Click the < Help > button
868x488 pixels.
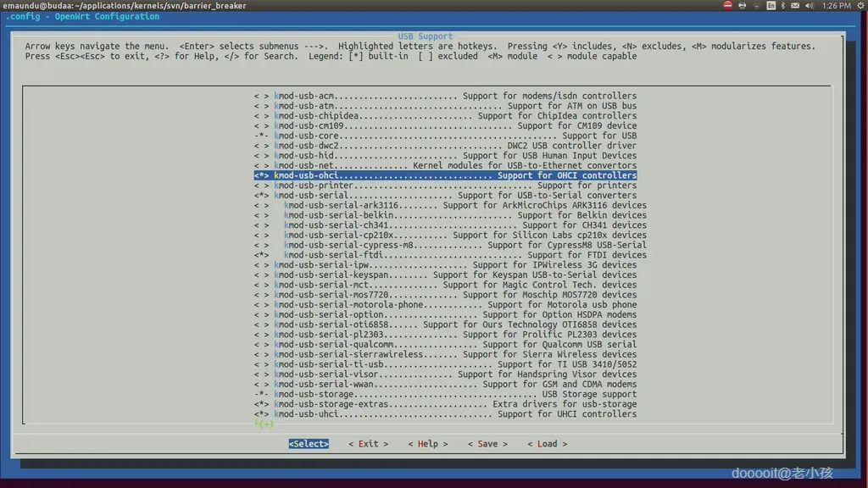pos(428,444)
